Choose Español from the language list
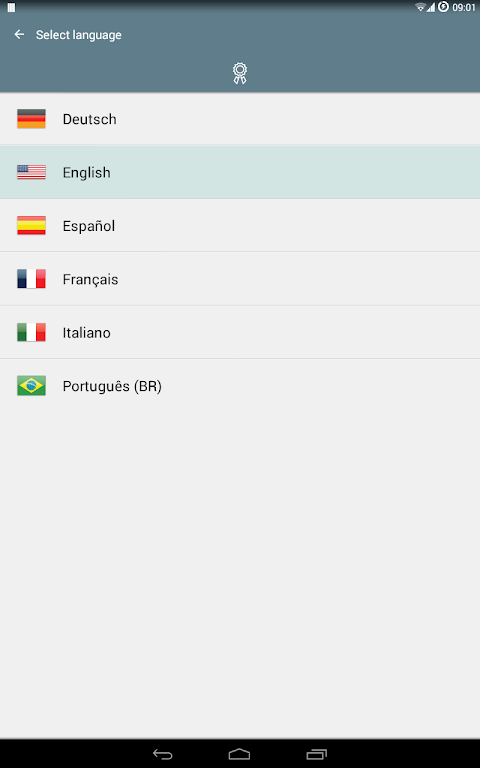Screen dimensions: 480x768 pyautogui.click(x=240, y=226)
